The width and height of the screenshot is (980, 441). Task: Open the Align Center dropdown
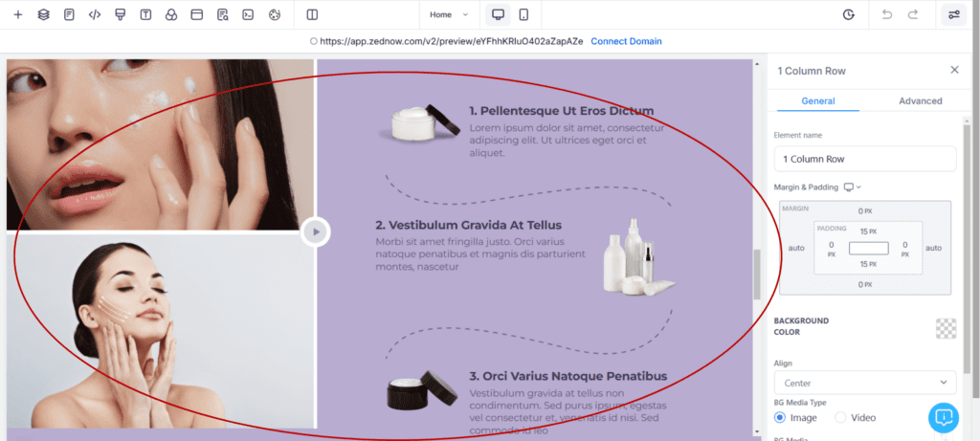tap(865, 383)
